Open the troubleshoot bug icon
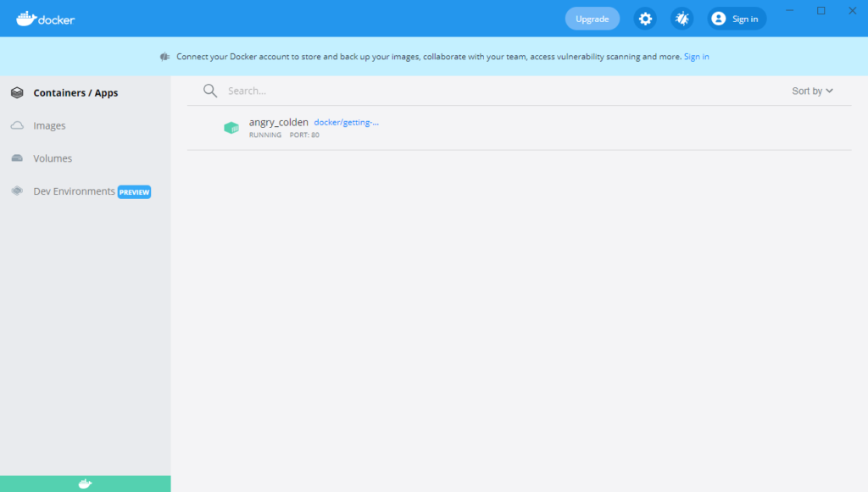This screenshot has width=868, height=492. [682, 19]
